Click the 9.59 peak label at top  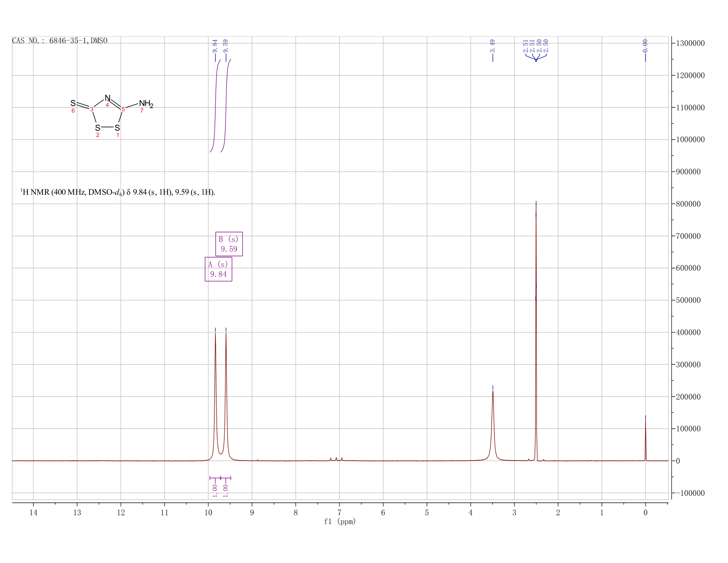coord(226,45)
